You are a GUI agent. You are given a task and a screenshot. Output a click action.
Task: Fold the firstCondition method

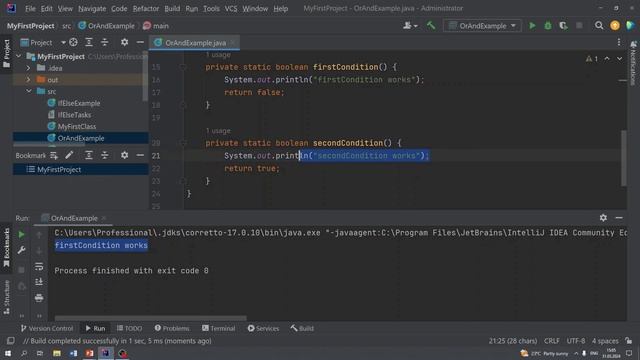point(183,67)
